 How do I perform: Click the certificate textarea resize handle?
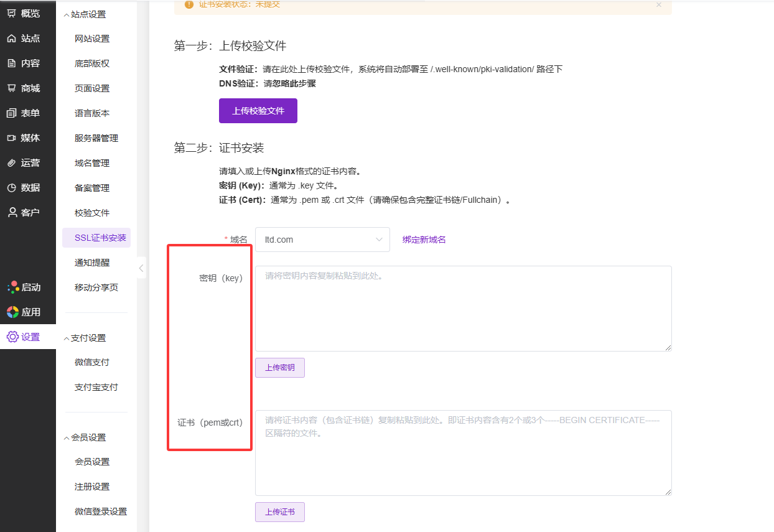pos(668,492)
